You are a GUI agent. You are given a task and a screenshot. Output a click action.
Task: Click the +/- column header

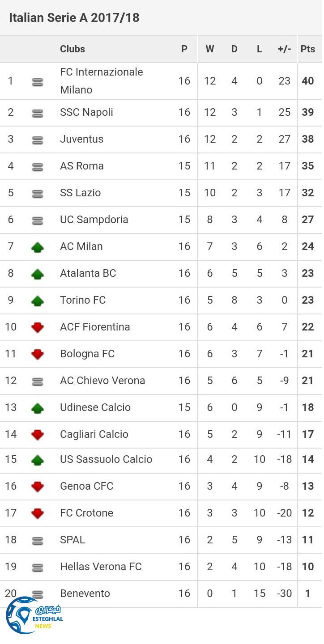(284, 49)
